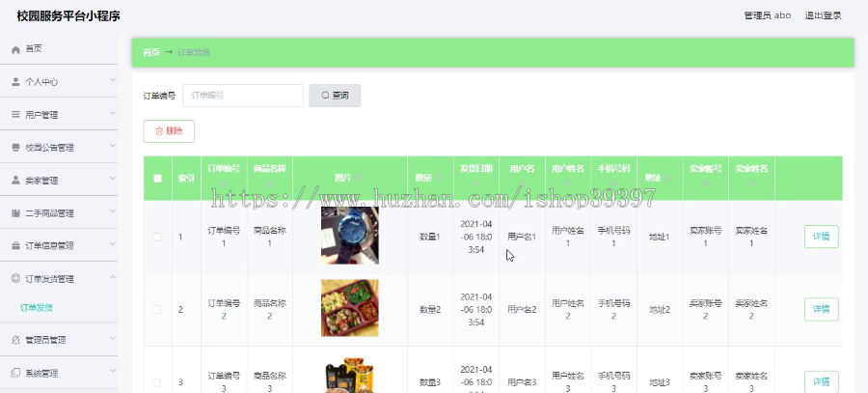The image size is (868, 393).
Task: Open the 二手商品管理 sidebar menu
Action: pos(59,212)
